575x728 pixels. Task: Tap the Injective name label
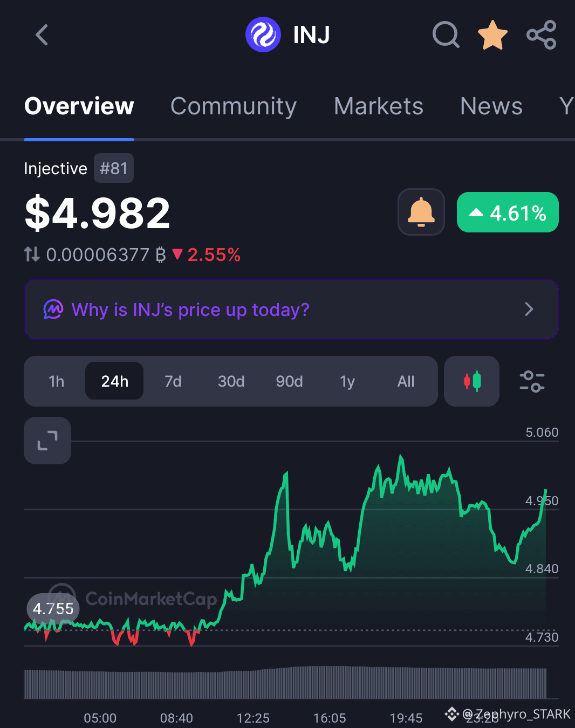pyautogui.click(x=56, y=169)
